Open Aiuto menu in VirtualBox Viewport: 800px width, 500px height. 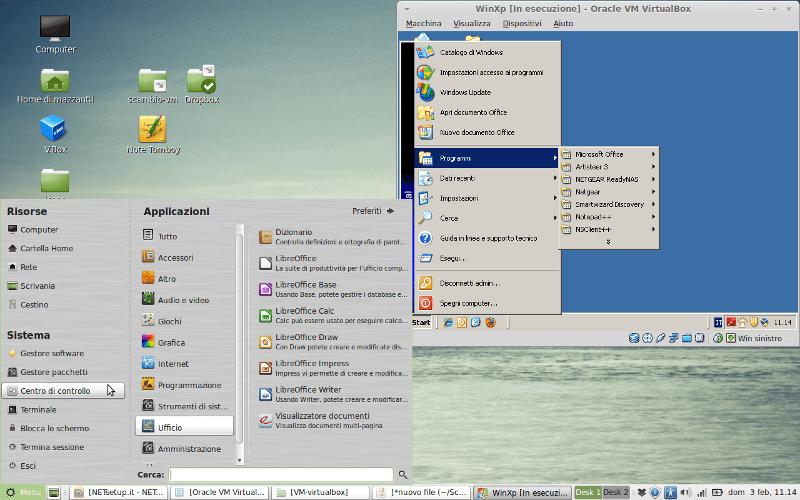pos(563,23)
